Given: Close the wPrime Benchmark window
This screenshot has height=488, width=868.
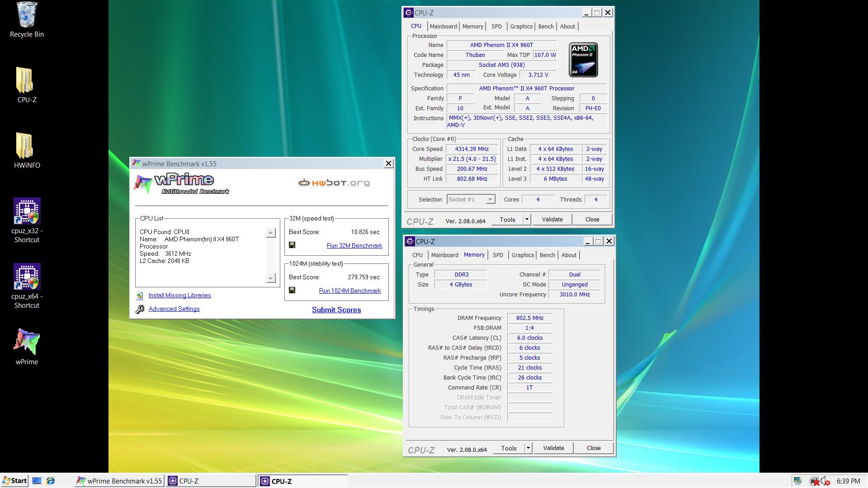Looking at the screenshot, I should 388,164.
